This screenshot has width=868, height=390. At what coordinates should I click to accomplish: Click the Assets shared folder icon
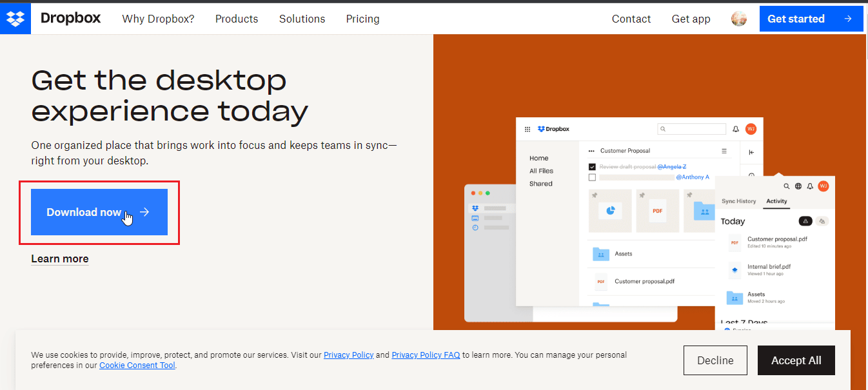600,254
